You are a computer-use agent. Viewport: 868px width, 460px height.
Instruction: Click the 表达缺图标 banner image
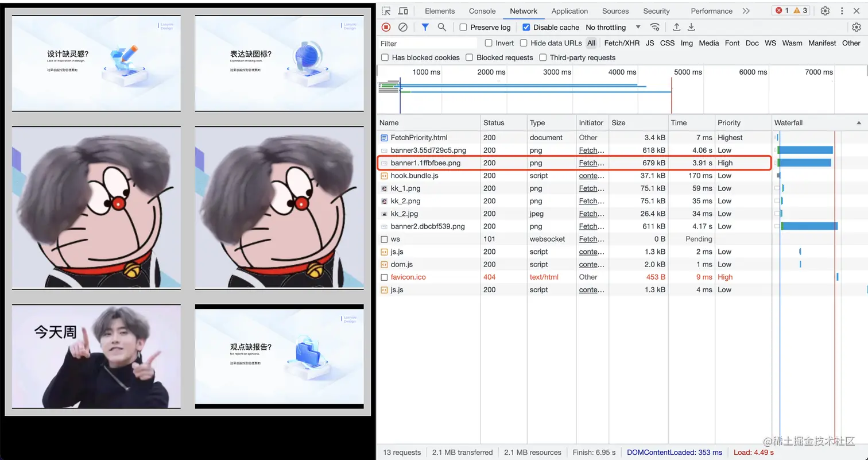(x=280, y=63)
